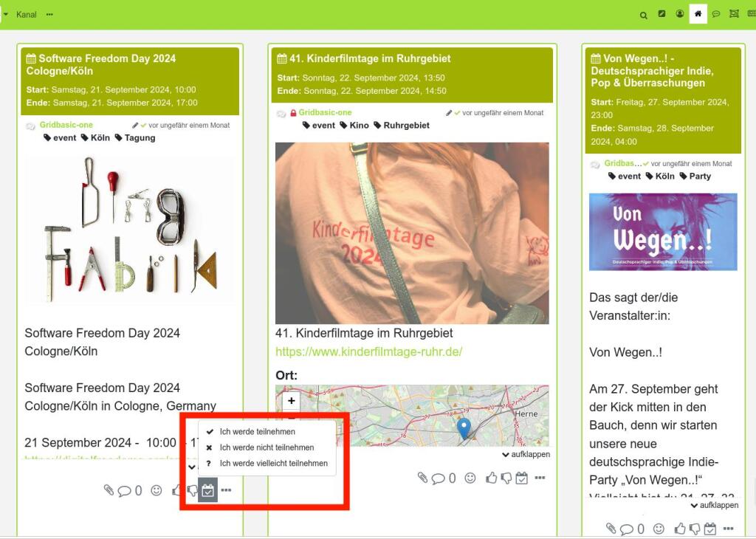The height and width of the screenshot is (539, 756).
Task: Click the comment bubble on Kinderfilmtage post
Action: pyautogui.click(x=438, y=478)
